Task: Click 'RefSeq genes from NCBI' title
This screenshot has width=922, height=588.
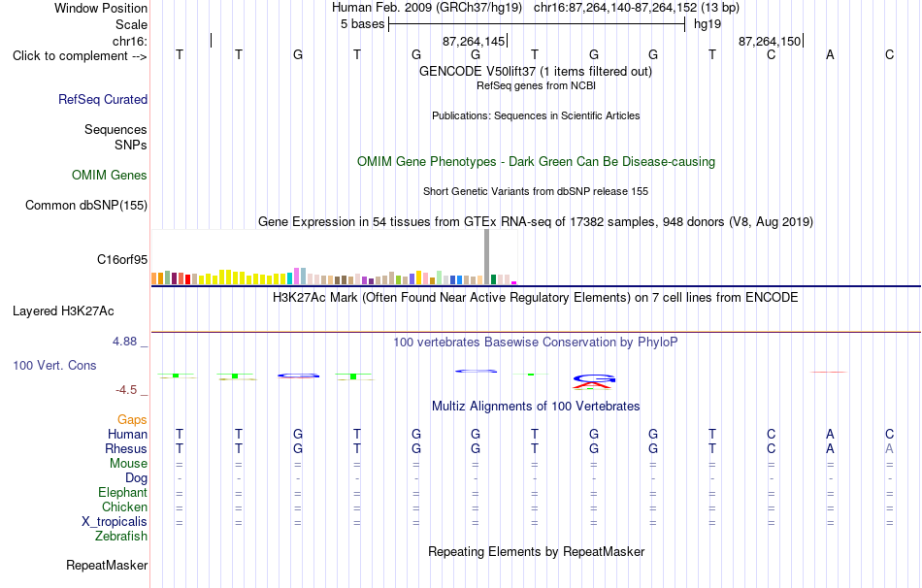Action: pos(536,85)
